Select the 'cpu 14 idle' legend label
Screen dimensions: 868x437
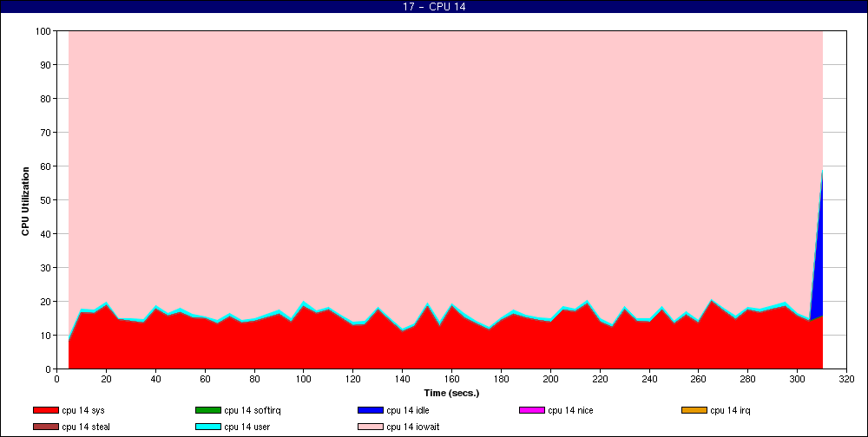click(x=407, y=410)
